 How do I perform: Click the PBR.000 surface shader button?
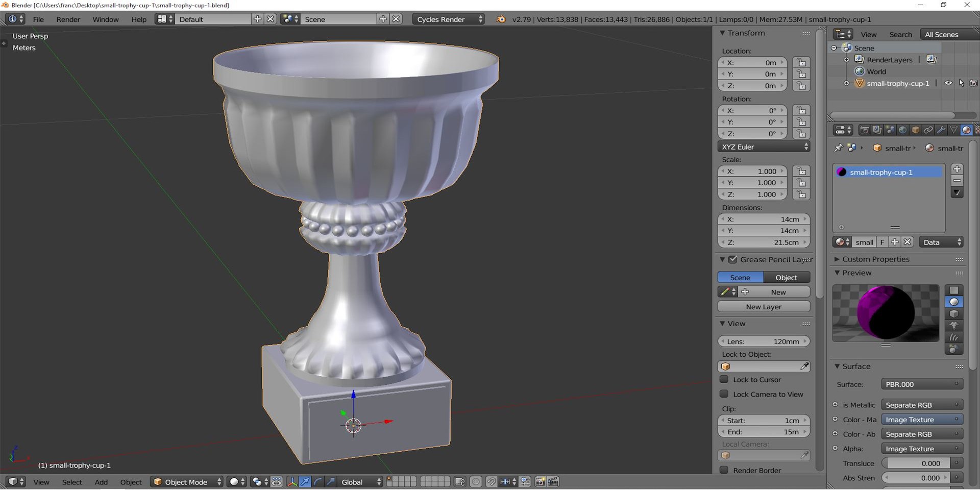[922, 384]
